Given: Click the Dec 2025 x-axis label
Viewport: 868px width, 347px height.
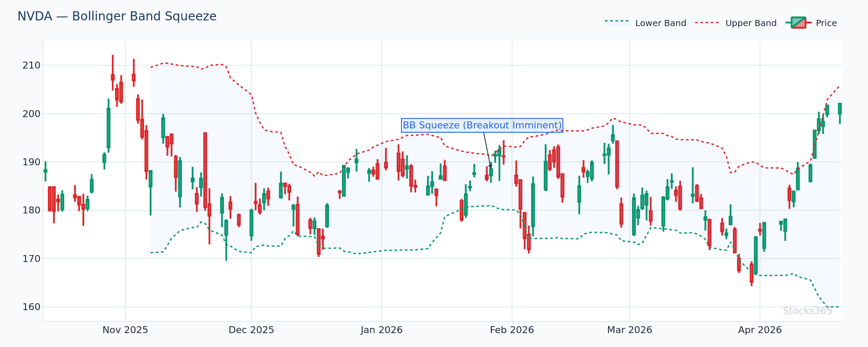Looking at the screenshot, I should point(251,330).
